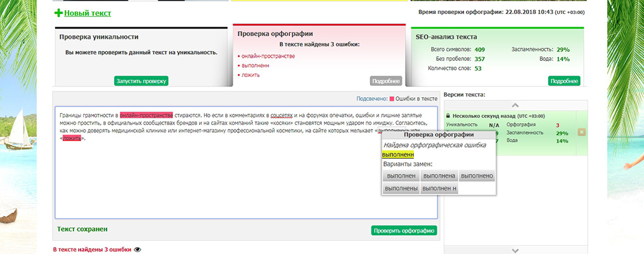Image resolution: width=644 pixels, height=254 pixels.
Task: Open Подробнее in the SEO analysis panel
Action: tap(564, 81)
